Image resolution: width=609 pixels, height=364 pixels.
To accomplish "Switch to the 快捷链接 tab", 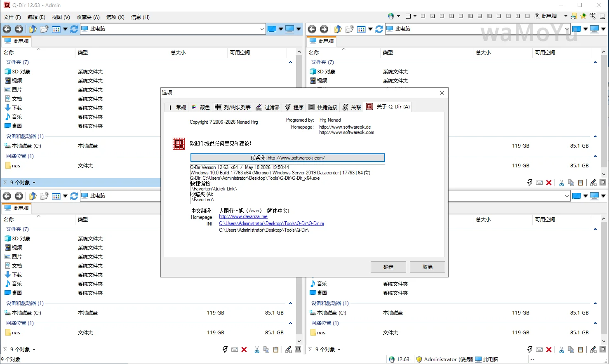I will coord(323,107).
